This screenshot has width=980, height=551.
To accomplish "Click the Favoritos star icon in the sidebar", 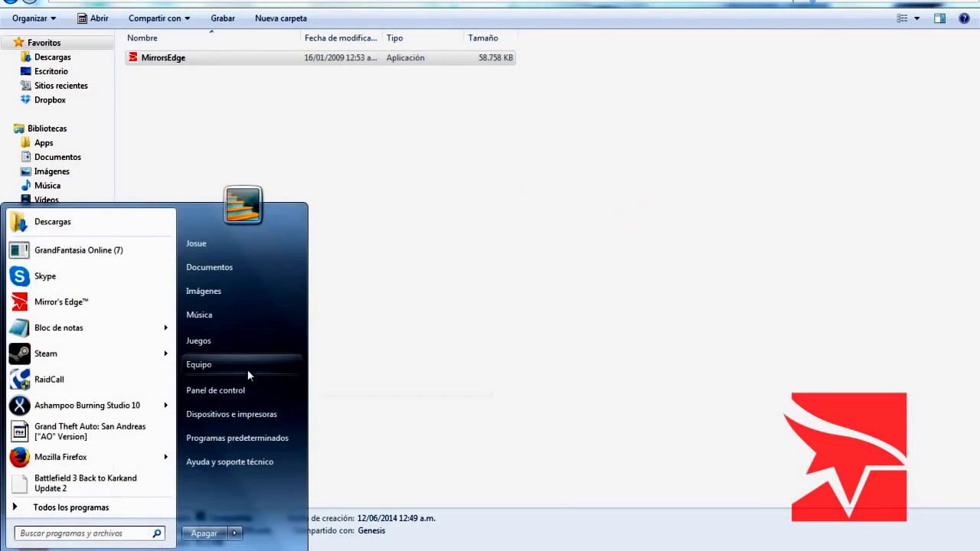I will point(19,43).
